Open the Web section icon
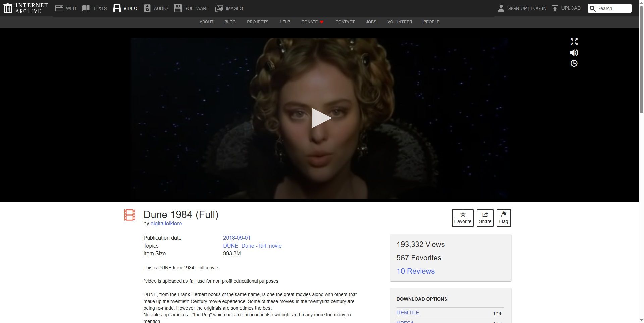 pyautogui.click(x=59, y=8)
